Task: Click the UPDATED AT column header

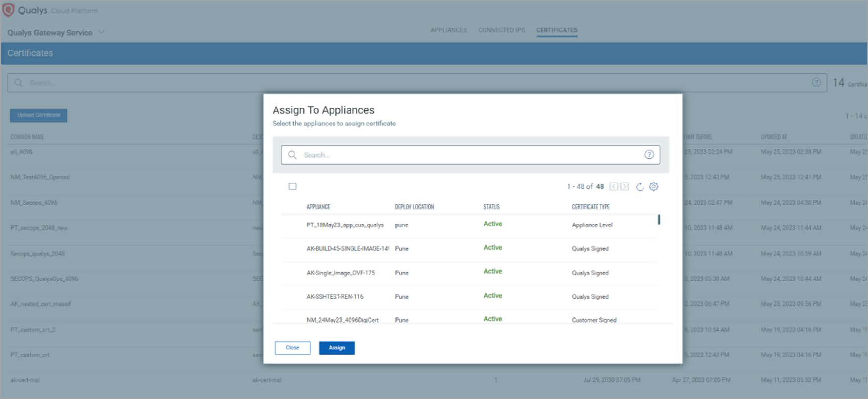Action: click(x=774, y=137)
